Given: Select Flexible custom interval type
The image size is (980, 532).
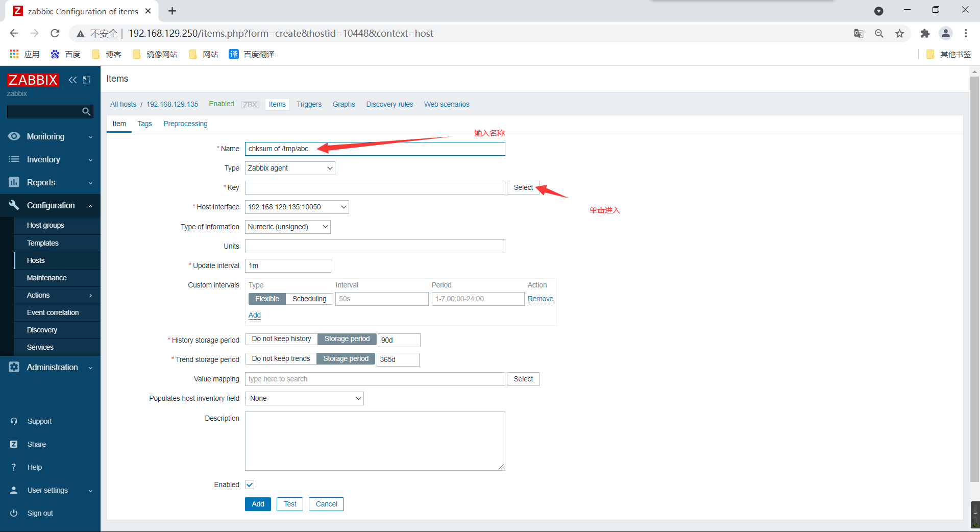Looking at the screenshot, I should pyautogui.click(x=267, y=299).
